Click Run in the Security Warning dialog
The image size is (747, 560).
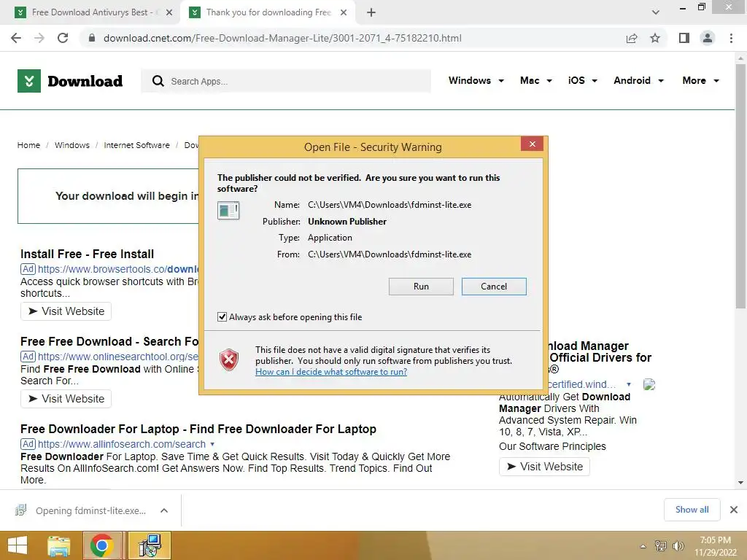(x=421, y=286)
